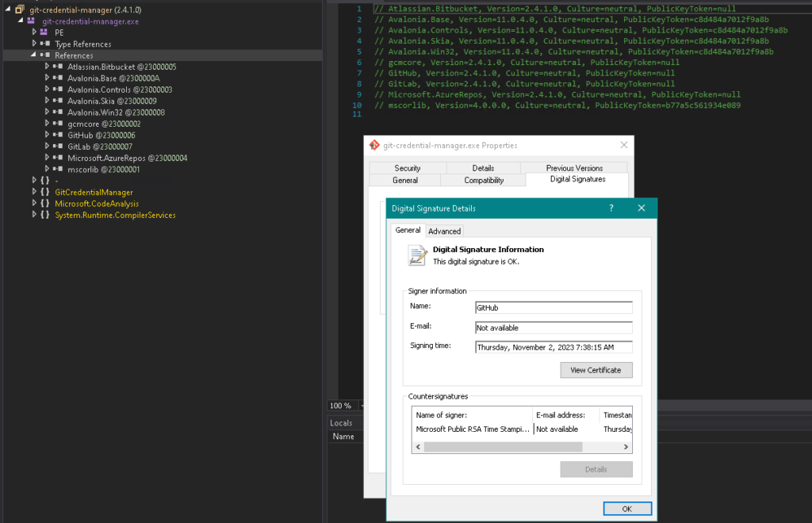The width and height of the screenshot is (812, 523).
Task: Click the digital signature certificate icon
Action: [x=417, y=254]
